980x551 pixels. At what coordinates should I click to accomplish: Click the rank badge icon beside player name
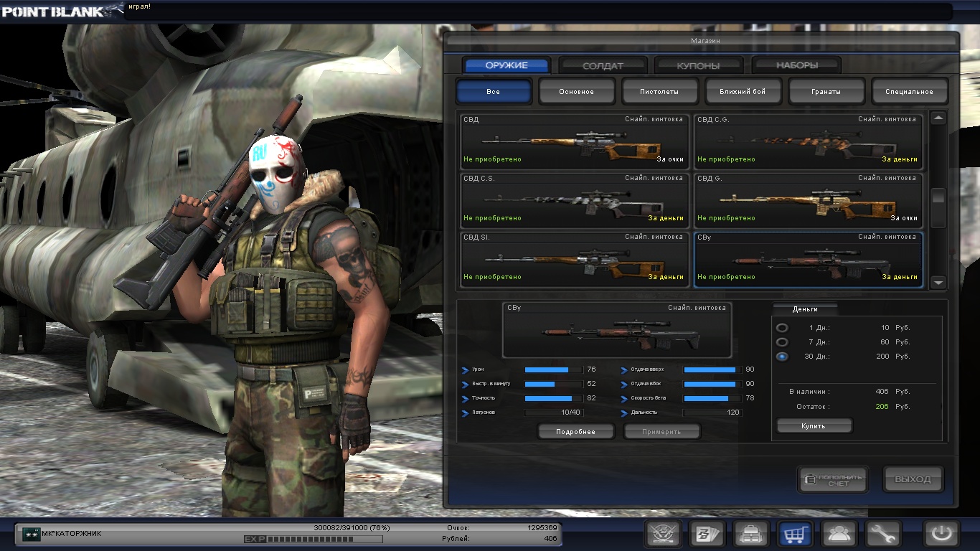[x=31, y=534]
